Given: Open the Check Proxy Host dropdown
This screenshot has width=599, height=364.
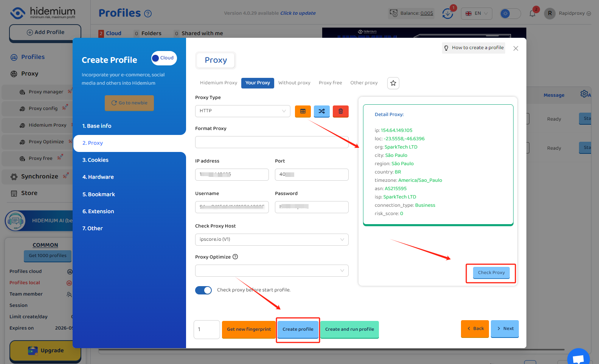Looking at the screenshot, I should pyautogui.click(x=272, y=240).
